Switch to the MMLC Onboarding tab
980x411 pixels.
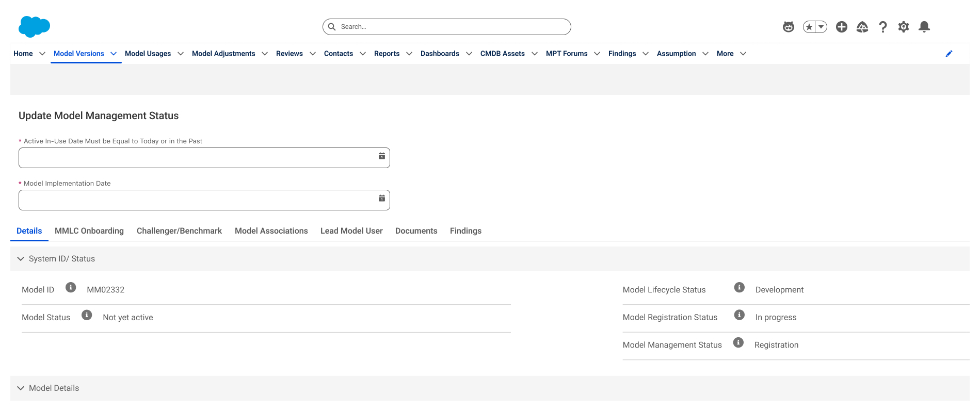pyautogui.click(x=89, y=231)
